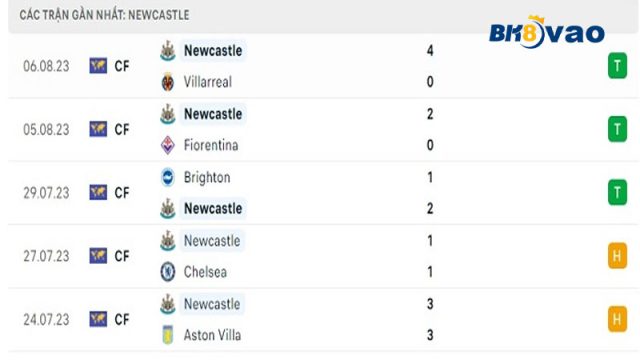Click the BK8vao logo
Image resolution: width=640 pixels, height=360 pixels.
[x=547, y=32]
